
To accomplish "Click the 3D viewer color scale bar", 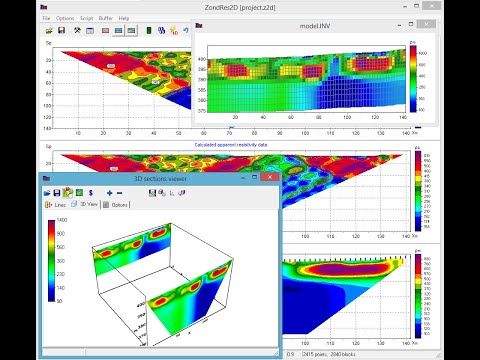I will point(52,261).
